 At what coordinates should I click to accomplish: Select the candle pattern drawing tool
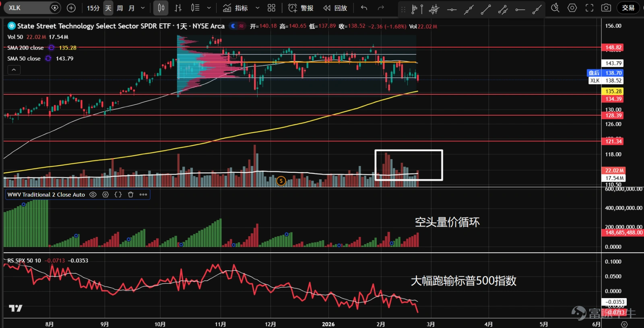click(434, 9)
